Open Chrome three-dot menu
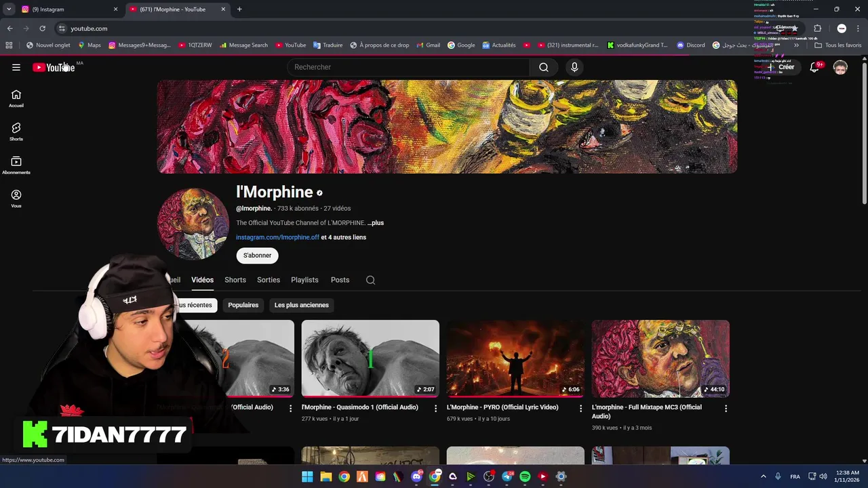This screenshot has height=488, width=868. coord(858,28)
